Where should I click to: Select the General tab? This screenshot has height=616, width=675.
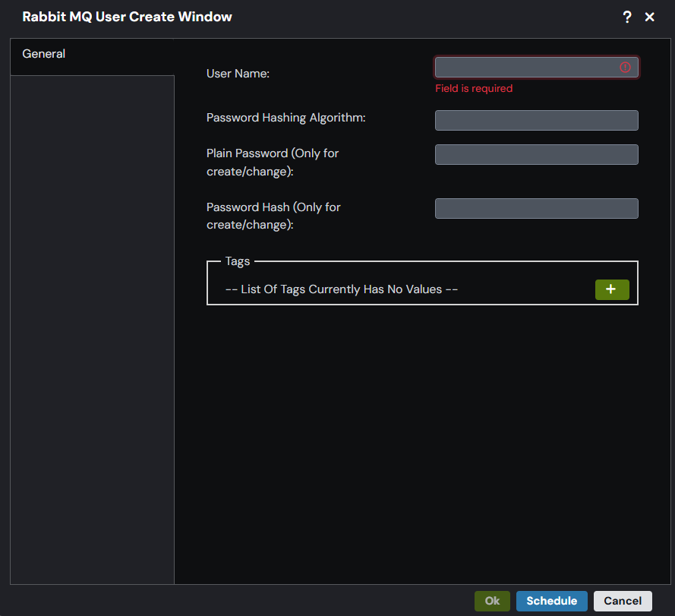92,56
